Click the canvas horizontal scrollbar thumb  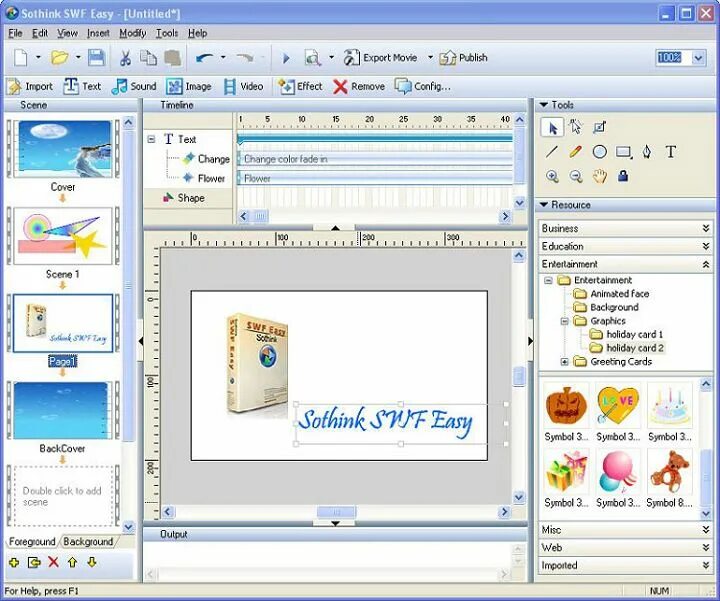(x=337, y=511)
